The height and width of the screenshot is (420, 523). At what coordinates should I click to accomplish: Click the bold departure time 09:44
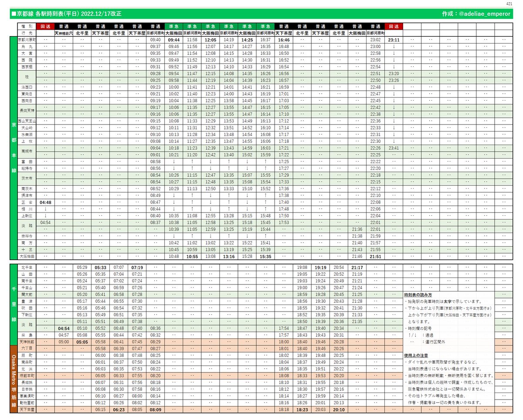tap(174, 39)
